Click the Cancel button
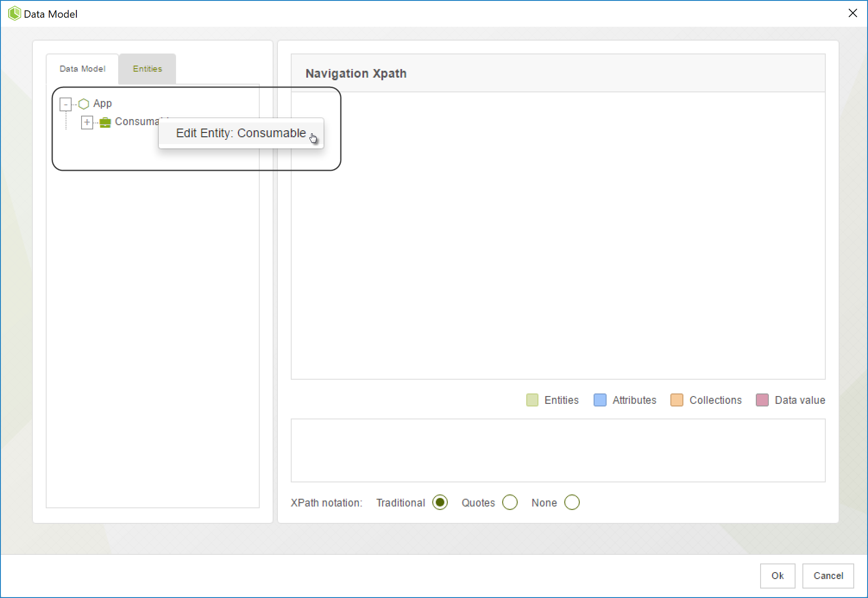This screenshot has width=868, height=598. [x=828, y=576]
